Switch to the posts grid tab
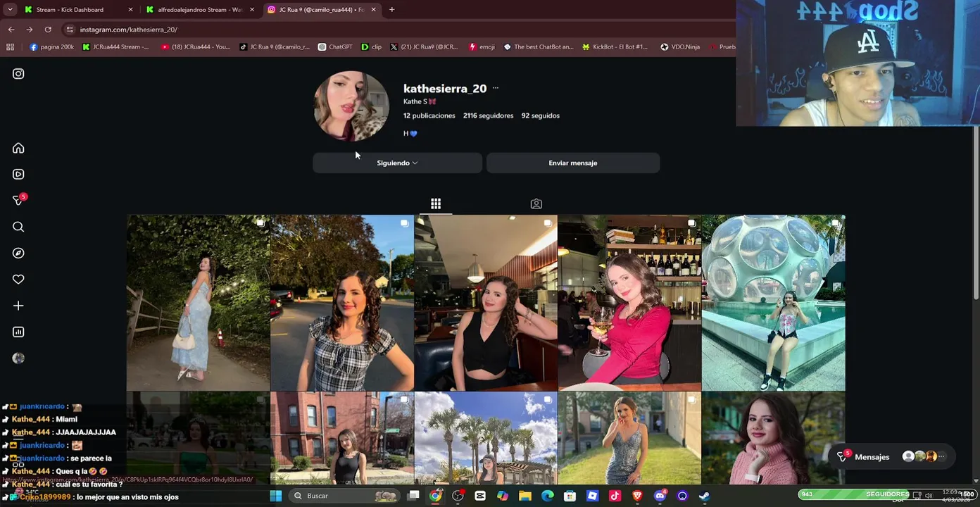980x507 pixels. (x=436, y=204)
